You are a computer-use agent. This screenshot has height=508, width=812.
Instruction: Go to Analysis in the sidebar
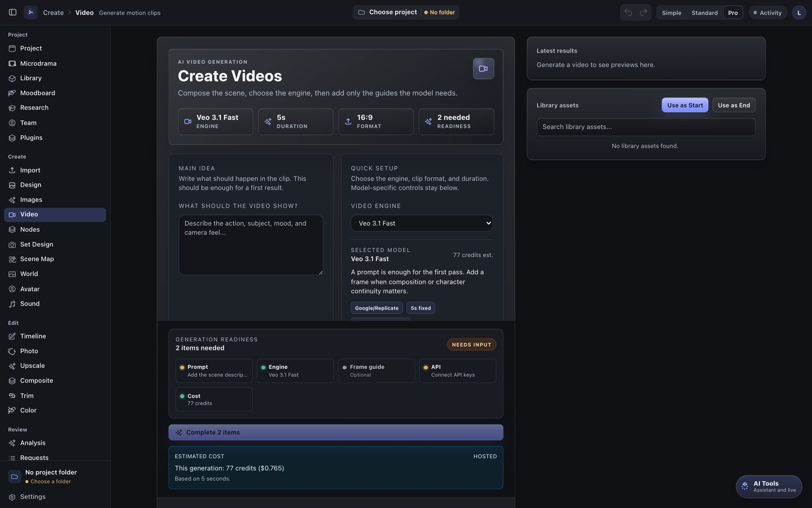55,443
